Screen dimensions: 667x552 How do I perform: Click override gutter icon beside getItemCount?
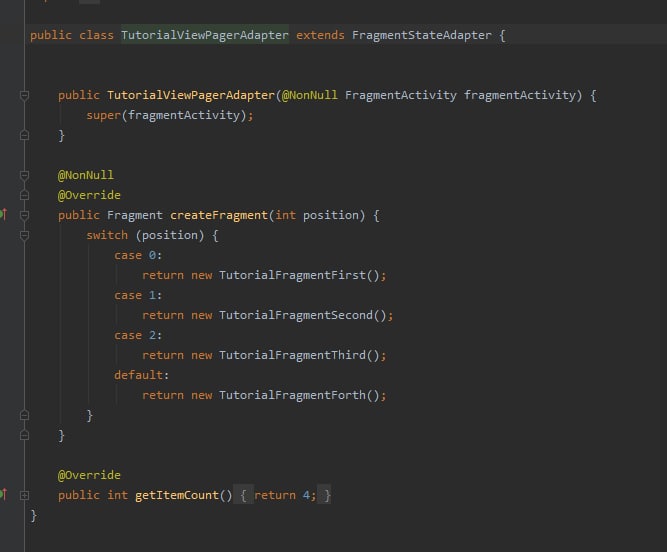pos(3,494)
